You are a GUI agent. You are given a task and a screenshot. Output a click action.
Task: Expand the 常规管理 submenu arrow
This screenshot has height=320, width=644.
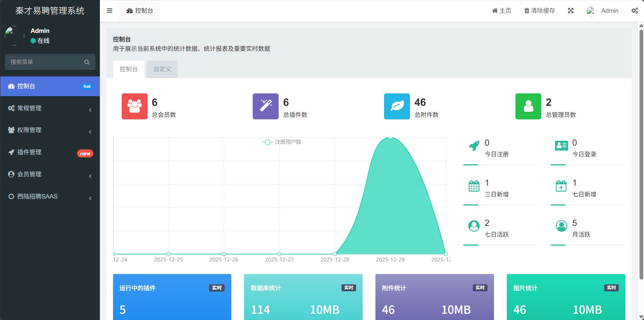click(90, 110)
